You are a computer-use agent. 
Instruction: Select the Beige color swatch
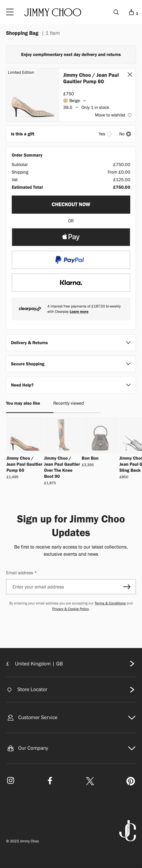coord(65,100)
